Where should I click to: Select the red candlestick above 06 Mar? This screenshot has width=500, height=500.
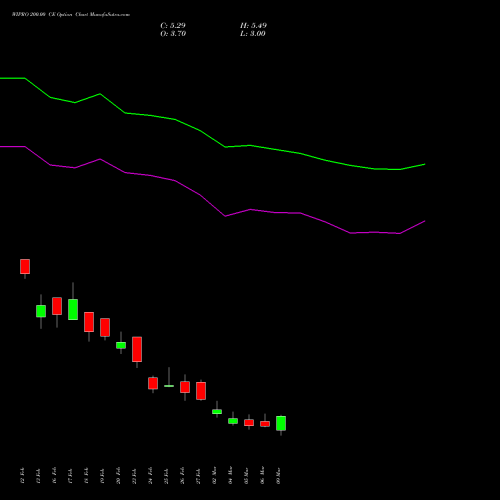[x=265, y=424]
